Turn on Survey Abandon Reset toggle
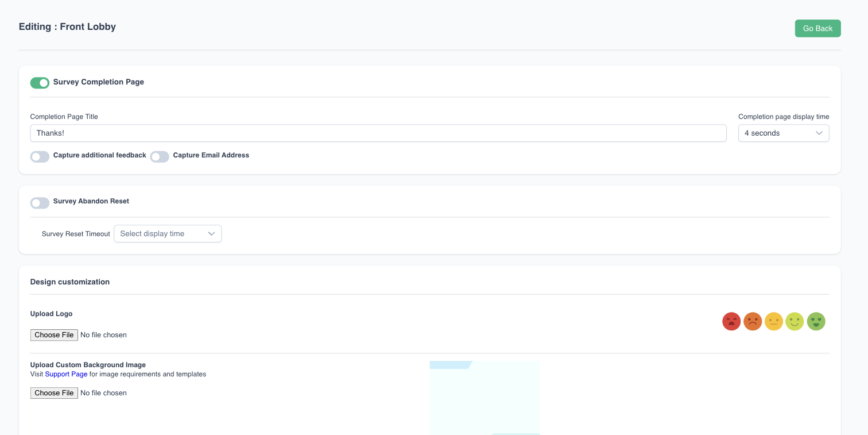The height and width of the screenshot is (435, 868). (x=40, y=202)
